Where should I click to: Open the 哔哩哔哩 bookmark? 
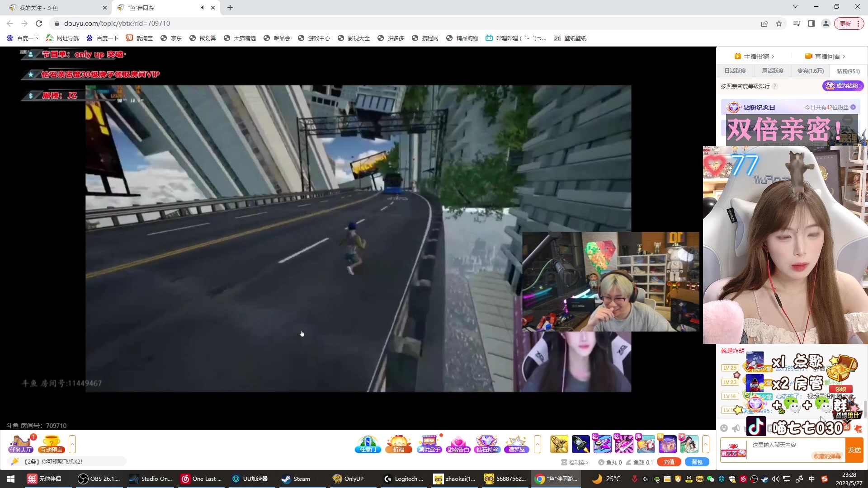click(516, 38)
